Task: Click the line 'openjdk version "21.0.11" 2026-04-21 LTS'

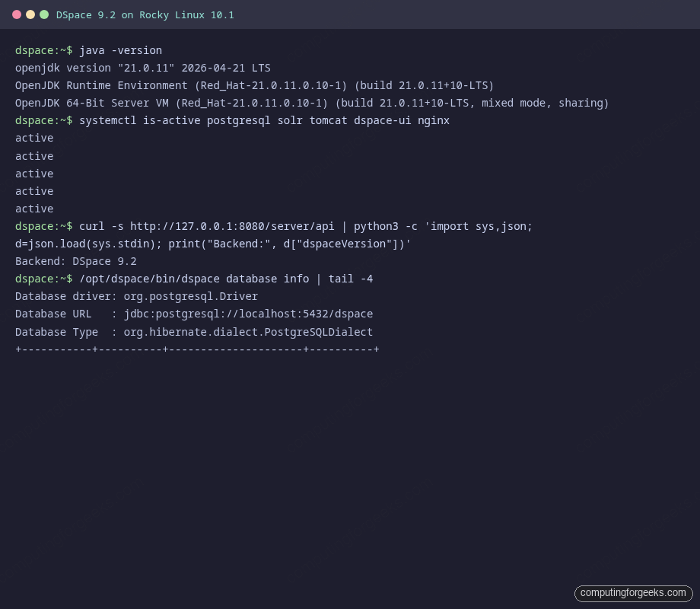Action: click(x=143, y=68)
